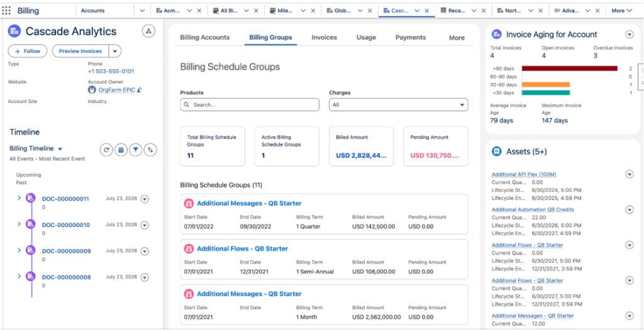Click the Products search field

pos(250,105)
